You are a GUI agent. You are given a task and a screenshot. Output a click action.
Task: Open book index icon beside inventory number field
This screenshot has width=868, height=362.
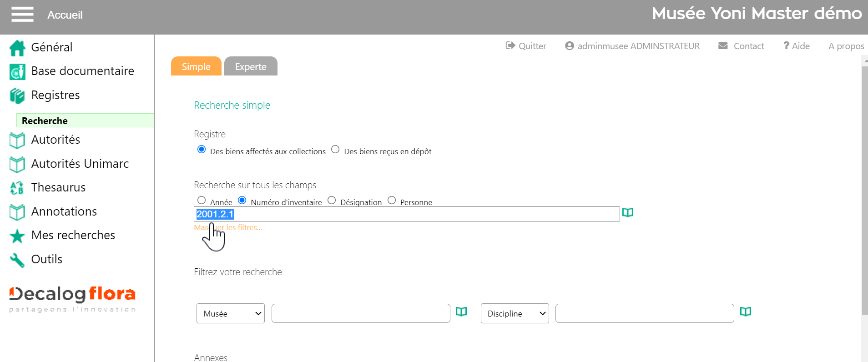(x=628, y=213)
